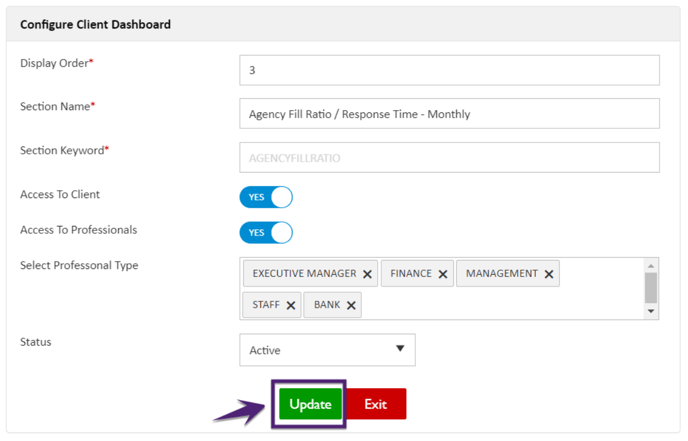688x441 pixels.
Task: Click the Status dropdown arrow
Action: pos(400,348)
